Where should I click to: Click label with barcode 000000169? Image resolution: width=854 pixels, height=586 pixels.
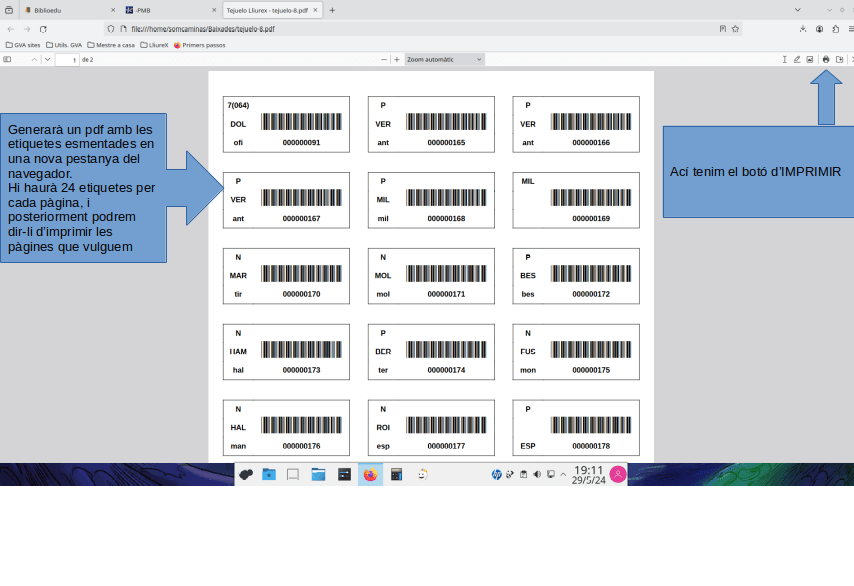coord(576,200)
